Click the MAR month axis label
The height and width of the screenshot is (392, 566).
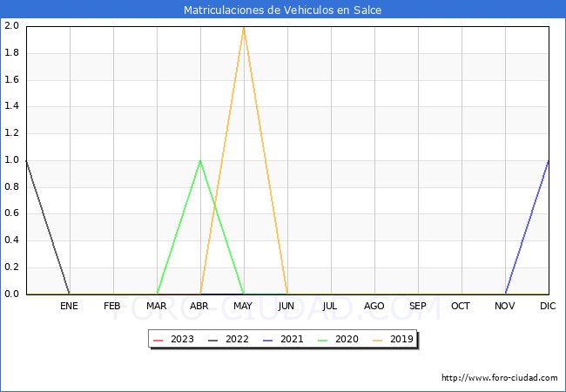point(156,306)
